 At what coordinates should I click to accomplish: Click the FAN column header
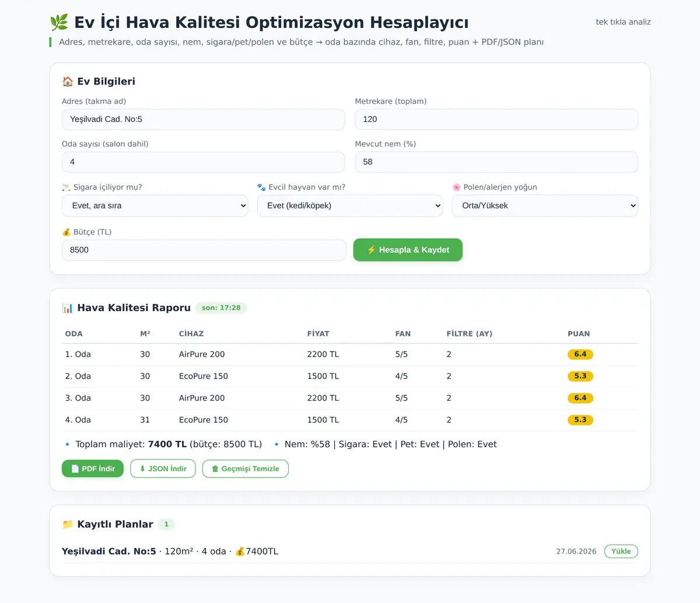(403, 334)
